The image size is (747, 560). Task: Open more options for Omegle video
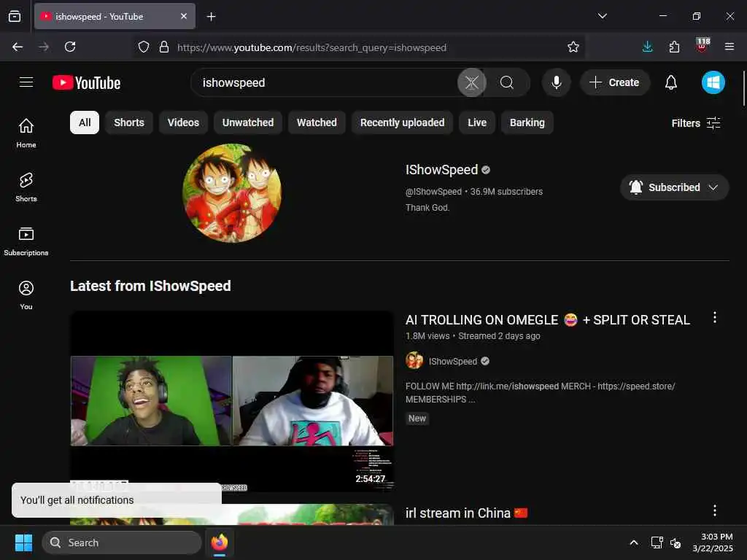[x=715, y=318]
